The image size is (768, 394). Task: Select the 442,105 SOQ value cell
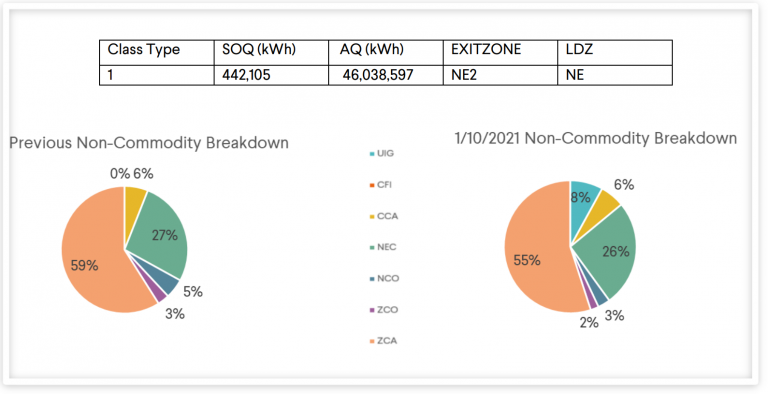(271, 75)
